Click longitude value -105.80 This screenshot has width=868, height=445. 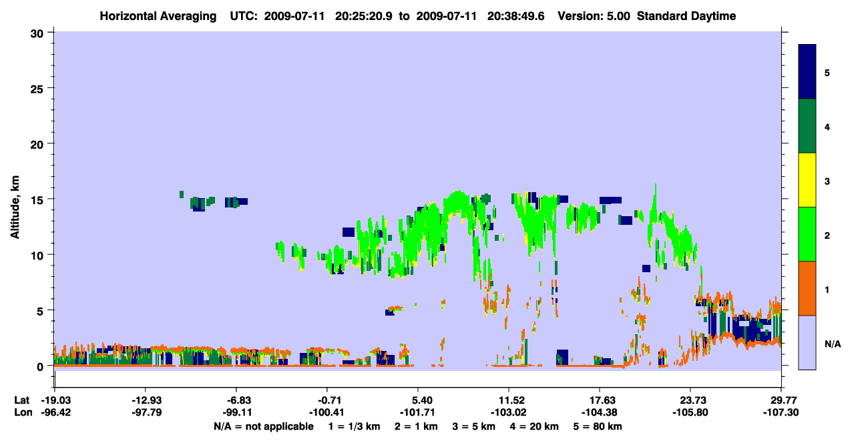690,412
